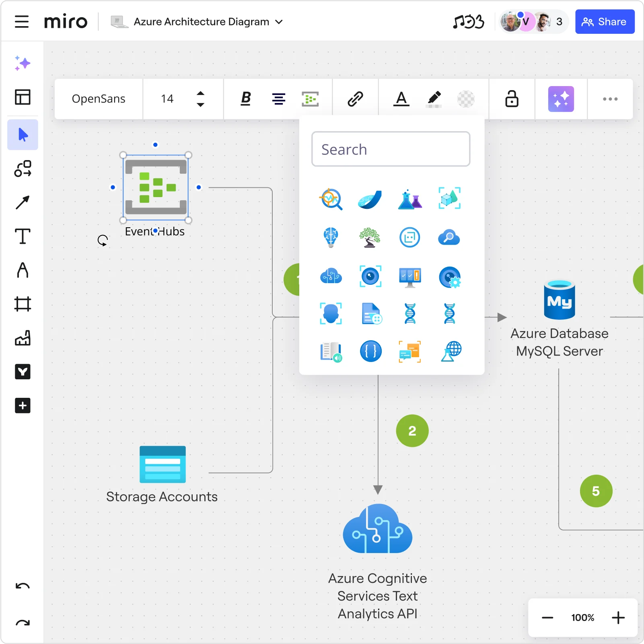The image size is (644, 644).
Task: Open the OpenSans font dropdown
Action: point(99,99)
